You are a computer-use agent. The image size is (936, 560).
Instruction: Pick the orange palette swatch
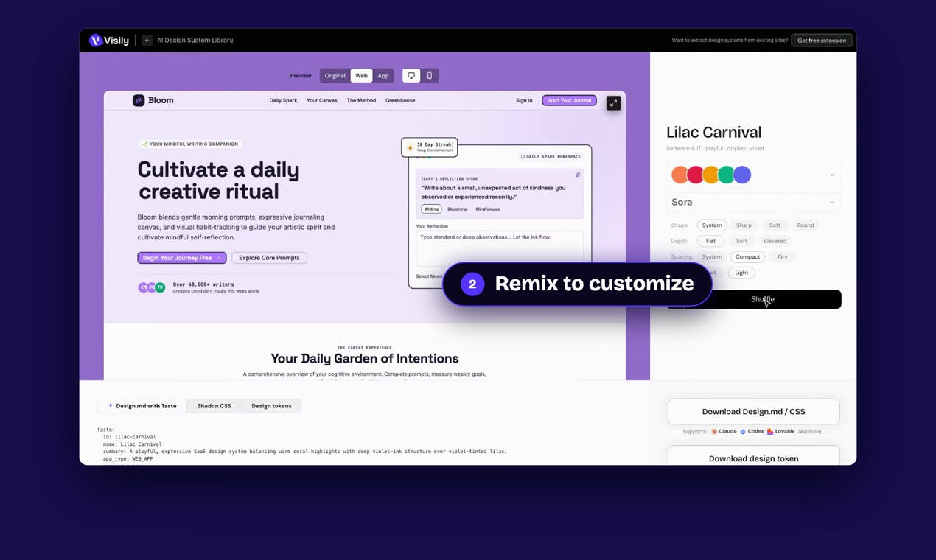point(680,175)
